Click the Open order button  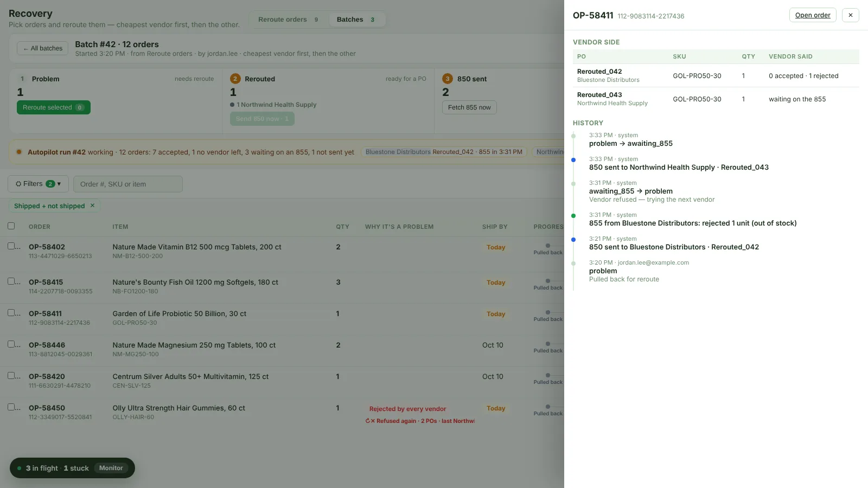click(813, 15)
